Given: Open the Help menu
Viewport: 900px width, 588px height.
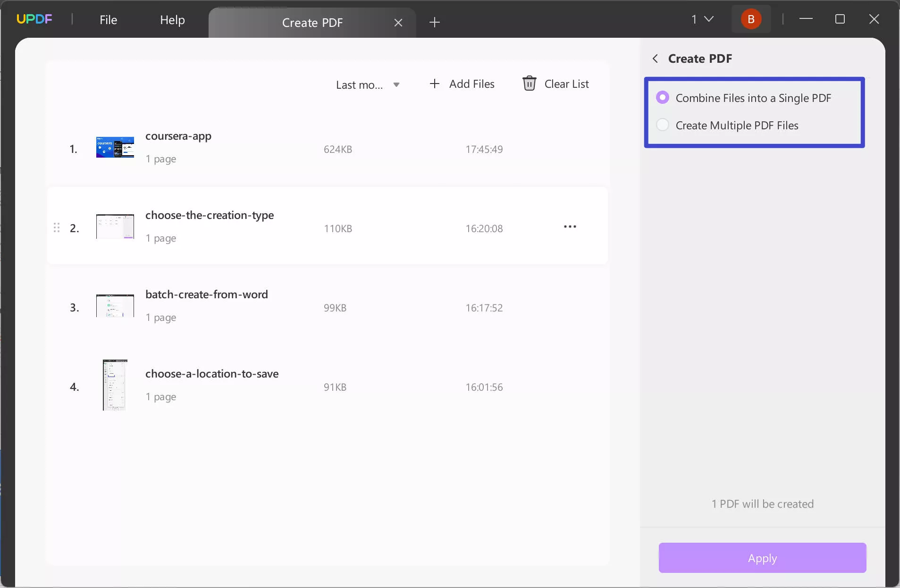Looking at the screenshot, I should coord(172,20).
